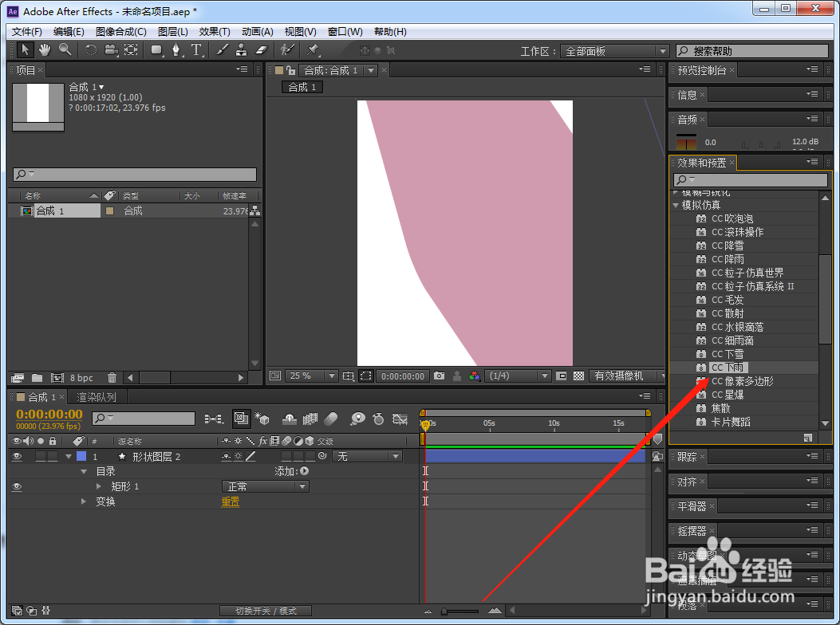Open the 25 % magnification dropdown
The width and height of the screenshot is (840, 625).
pos(311,376)
